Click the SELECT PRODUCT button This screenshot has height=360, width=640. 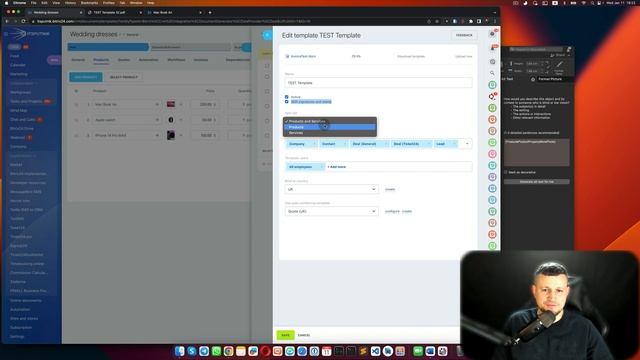click(x=124, y=77)
